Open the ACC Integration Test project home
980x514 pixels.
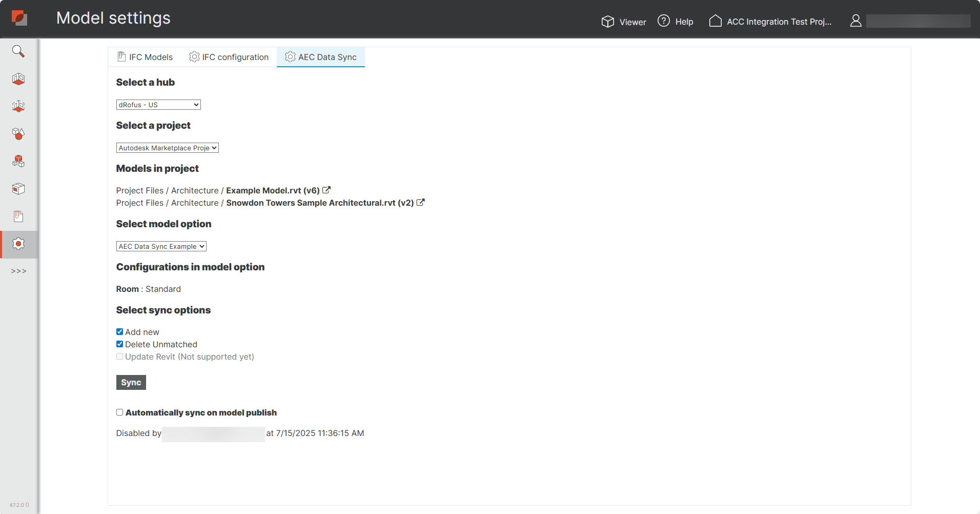770,22
